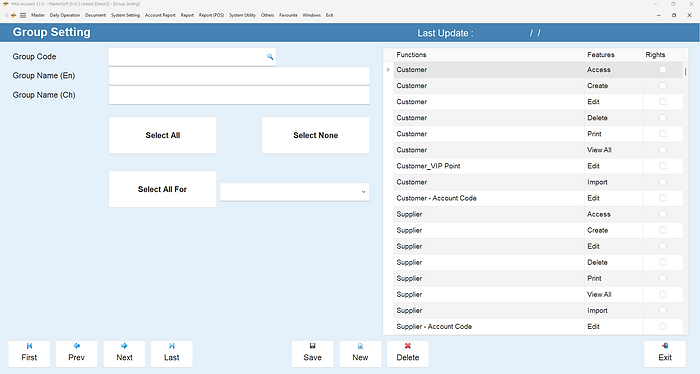700x374 pixels.
Task: Select the Customer Print feature cell
Action: point(613,134)
